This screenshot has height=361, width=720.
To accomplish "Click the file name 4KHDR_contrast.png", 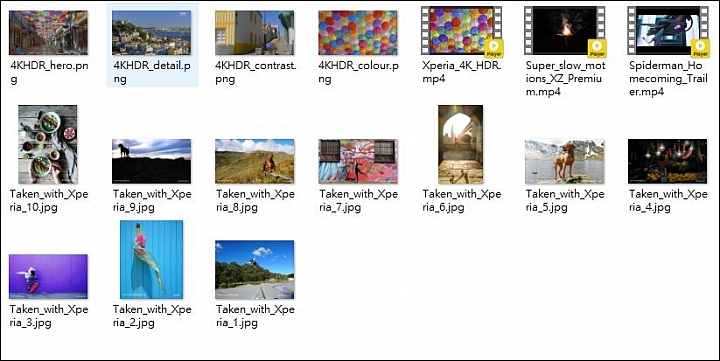I will click(255, 72).
